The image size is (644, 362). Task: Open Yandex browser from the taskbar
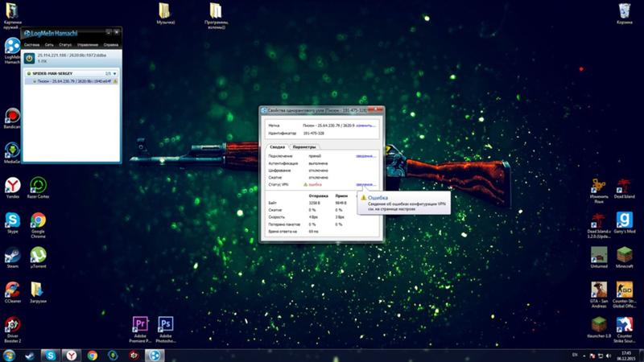72,356
